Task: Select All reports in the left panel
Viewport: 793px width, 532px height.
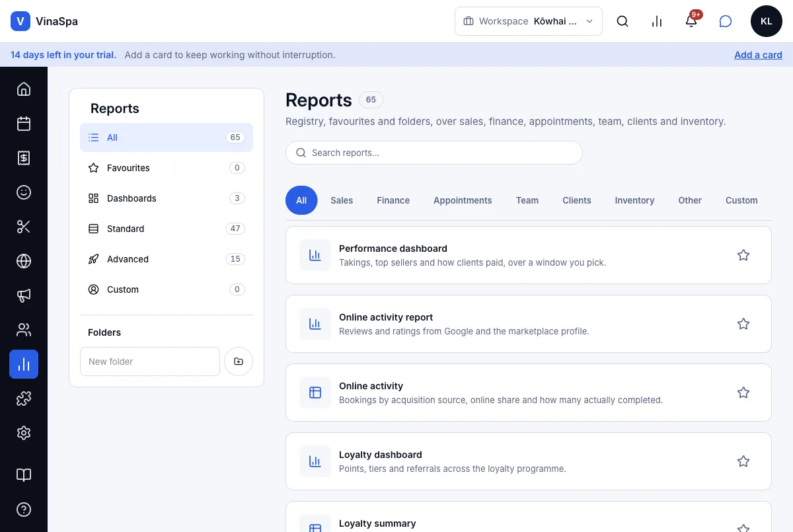Action: pyautogui.click(x=167, y=137)
